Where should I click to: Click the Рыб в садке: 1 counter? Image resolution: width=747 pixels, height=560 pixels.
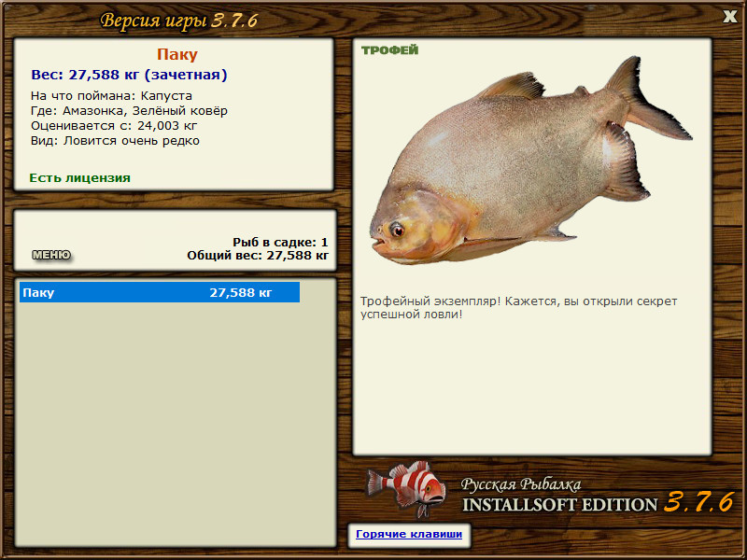click(280, 243)
